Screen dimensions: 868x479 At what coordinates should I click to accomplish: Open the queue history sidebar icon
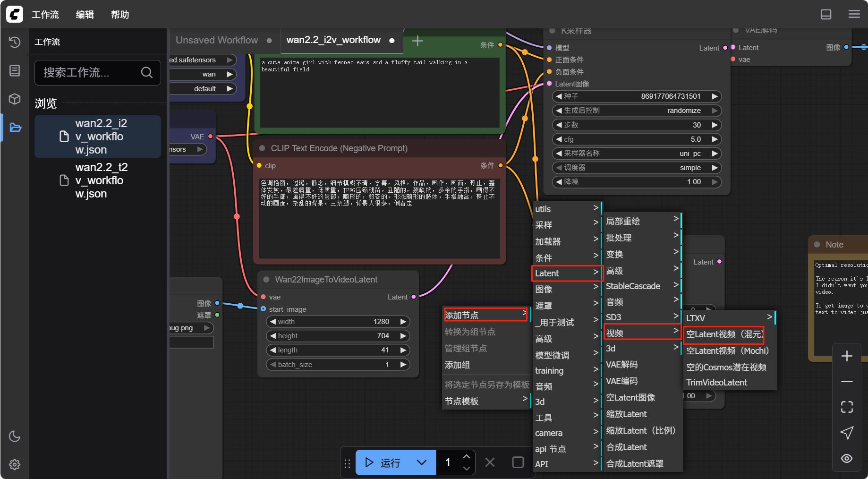(15, 42)
